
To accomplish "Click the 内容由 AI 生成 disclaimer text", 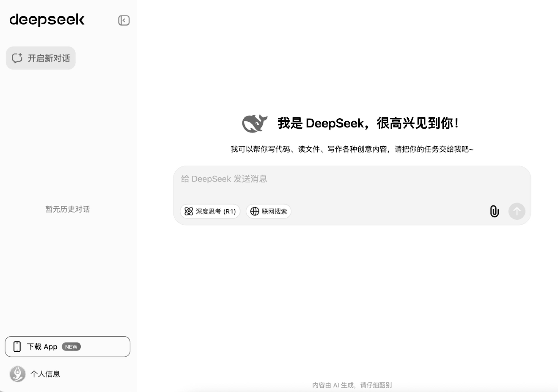I will coord(352,385).
